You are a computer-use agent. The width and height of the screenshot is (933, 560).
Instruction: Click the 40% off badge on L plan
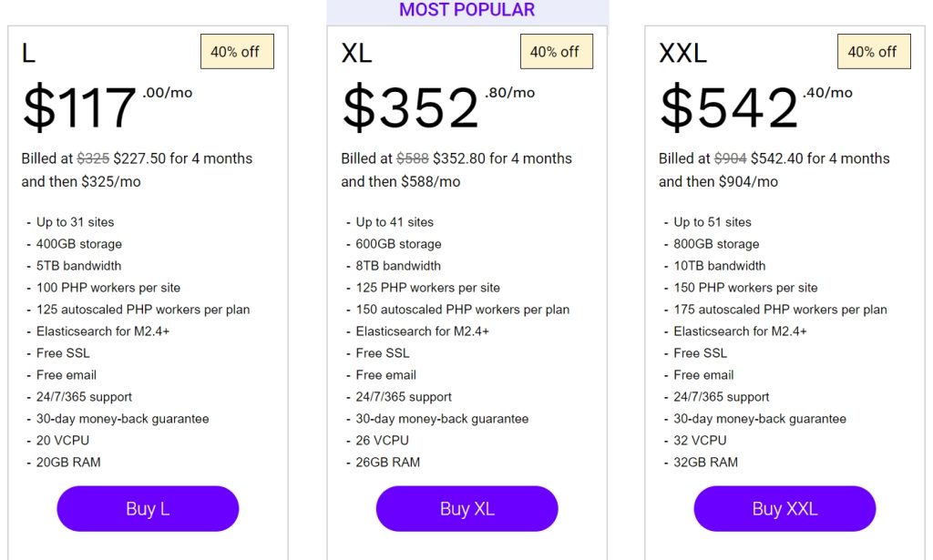tap(236, 52)
